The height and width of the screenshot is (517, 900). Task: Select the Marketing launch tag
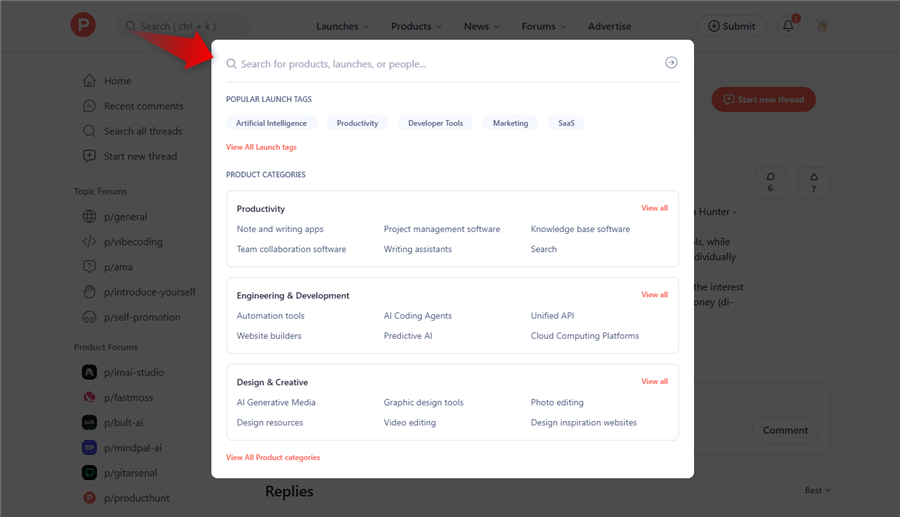(510, 123)
